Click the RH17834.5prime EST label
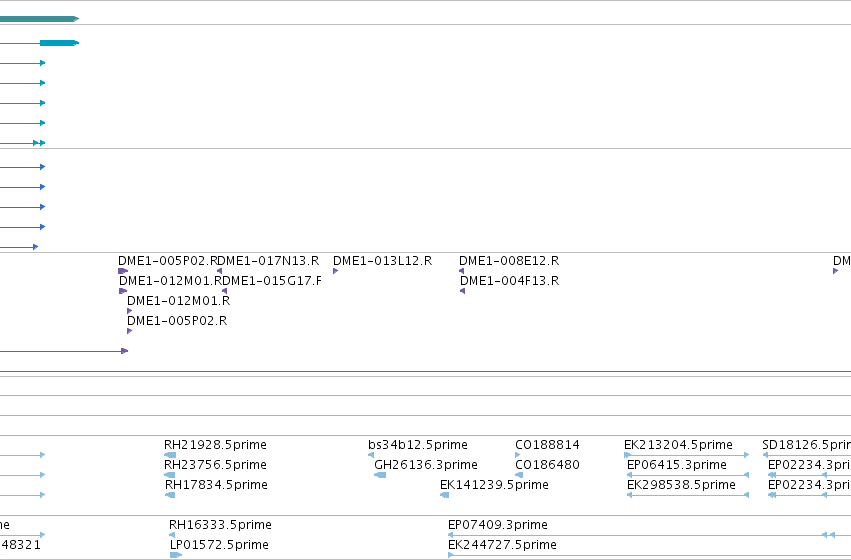Screen dimensions: 851x560 tap(217, 485)
